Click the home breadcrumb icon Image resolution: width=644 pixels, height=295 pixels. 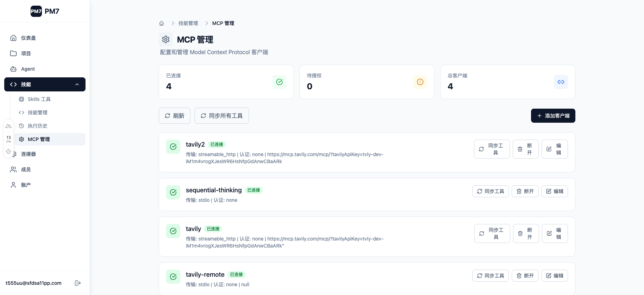click(x=162, y=23)
